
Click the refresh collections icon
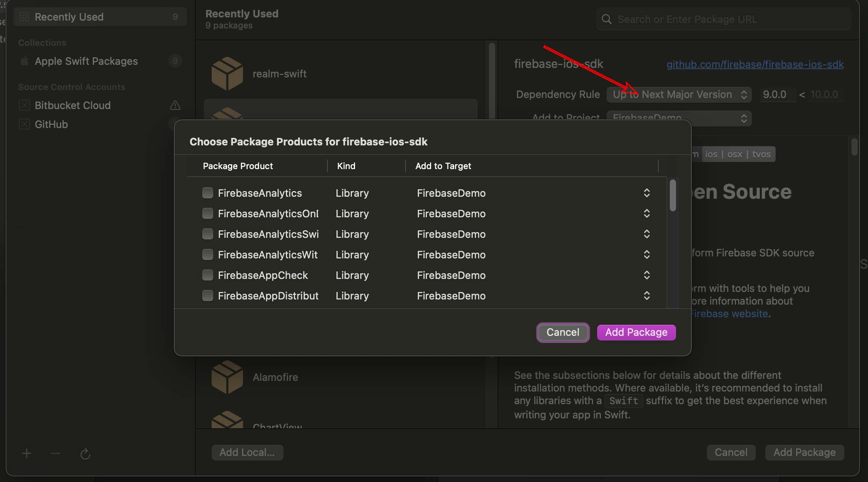85,454
